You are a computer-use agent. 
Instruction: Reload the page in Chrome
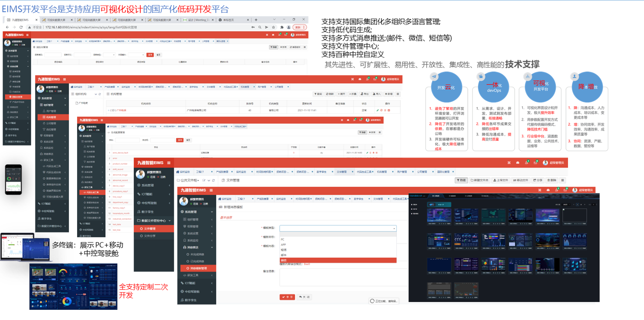pos(21,27)
